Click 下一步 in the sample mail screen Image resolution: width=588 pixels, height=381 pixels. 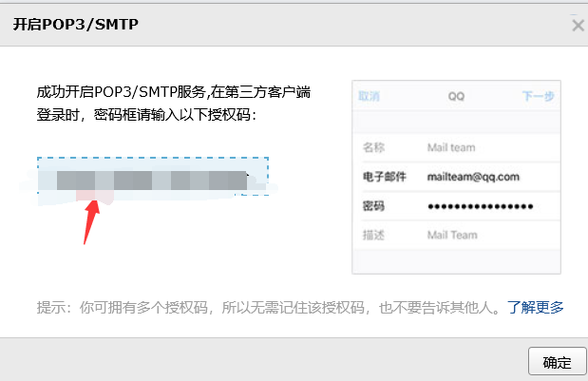pyautogui.click(x=538, y=96)
